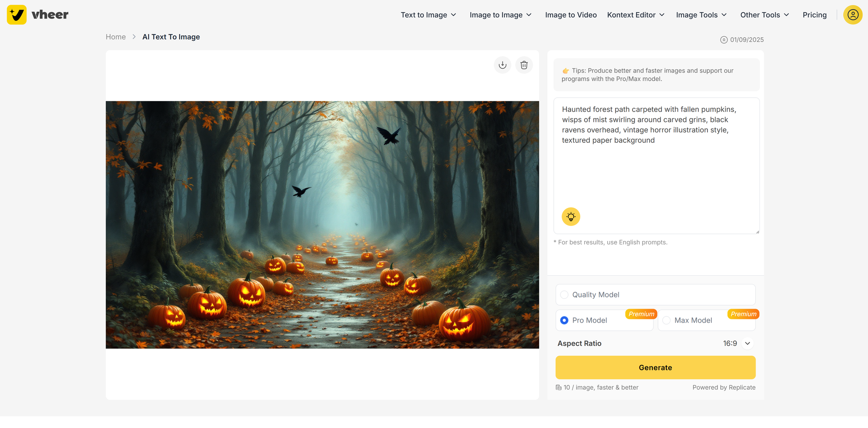This screenshot has width=868, height=428.
Task: Choose the Max Model radio button
Action: (667, 320)
